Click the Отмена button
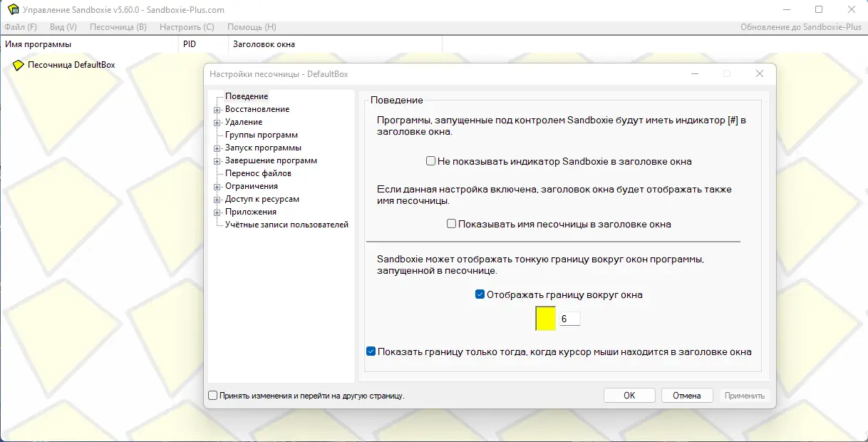This screenshot has width=868, height=442. click(687, 395)
